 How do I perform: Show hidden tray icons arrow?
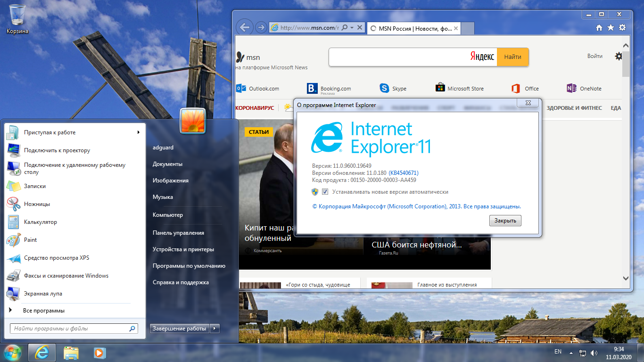point(571,353)
